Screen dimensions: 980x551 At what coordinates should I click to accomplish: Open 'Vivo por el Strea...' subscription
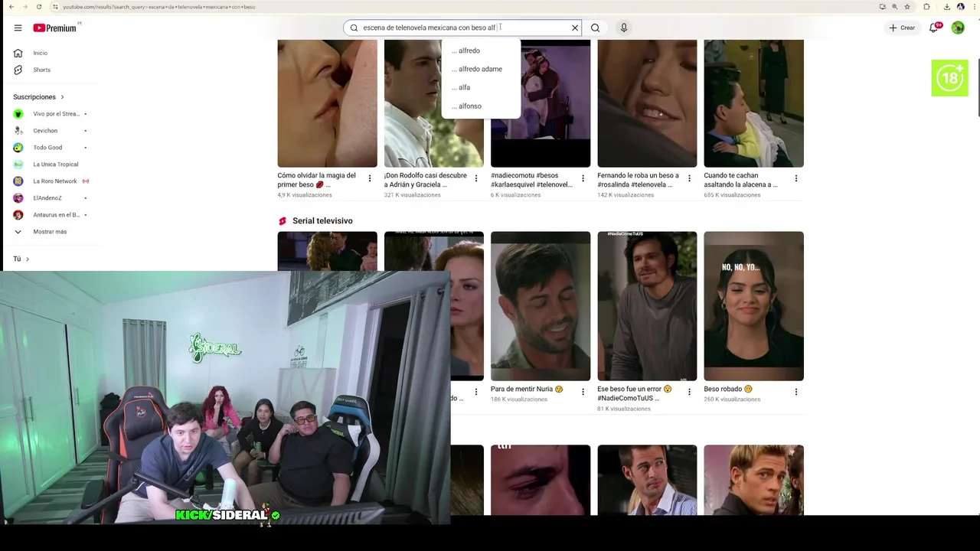[x=50, y=114]
